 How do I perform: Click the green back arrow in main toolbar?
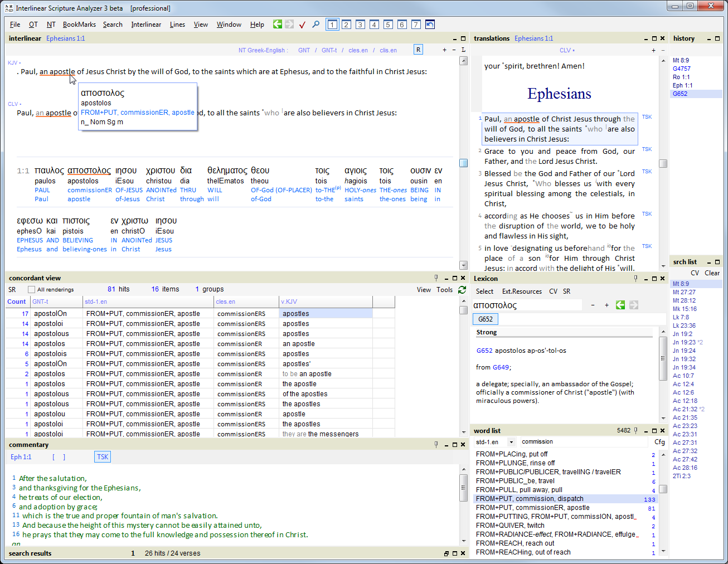tap(277, 24)
